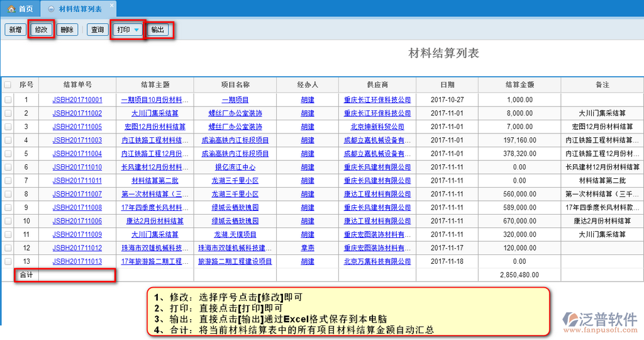Viewport: 644px width, 340px height.
Task: Click the 新增 button
Action: (x=15, y=30)
